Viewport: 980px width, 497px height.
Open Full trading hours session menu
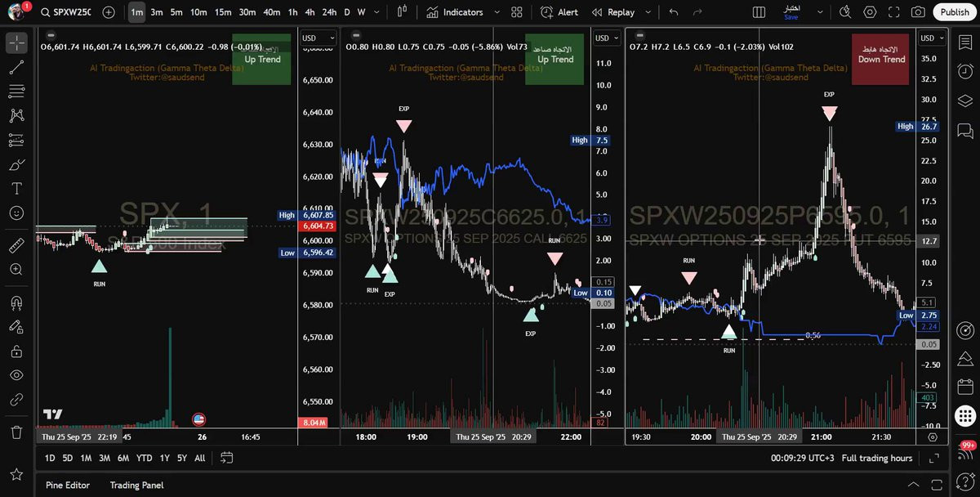877,459
